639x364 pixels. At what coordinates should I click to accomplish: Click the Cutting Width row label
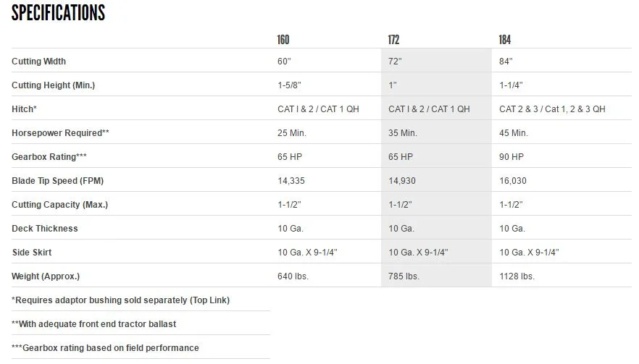point(38,62)
